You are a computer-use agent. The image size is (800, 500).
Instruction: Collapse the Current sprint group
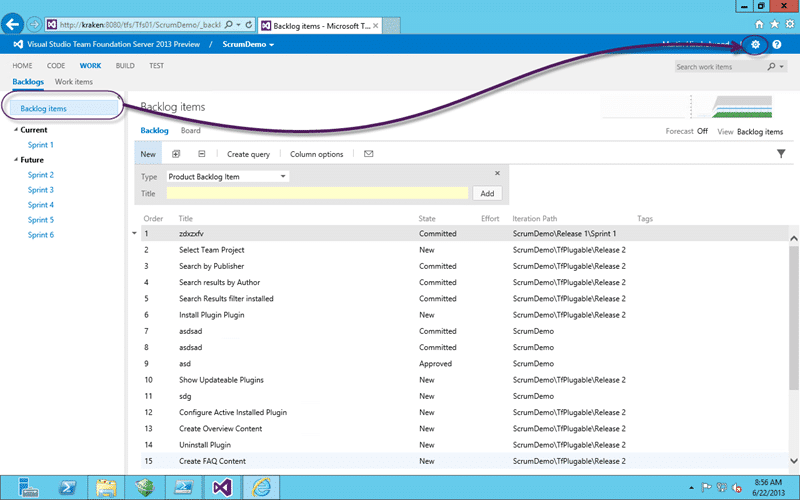[16, 130]
